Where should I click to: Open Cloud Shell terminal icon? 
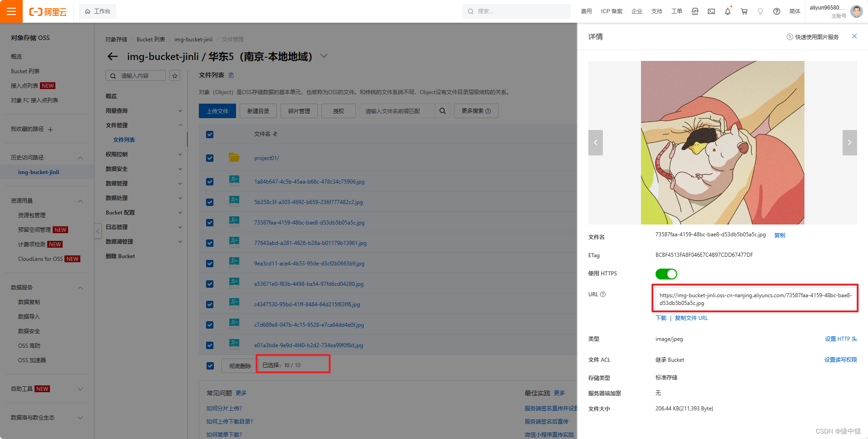[x=711, y=11]
